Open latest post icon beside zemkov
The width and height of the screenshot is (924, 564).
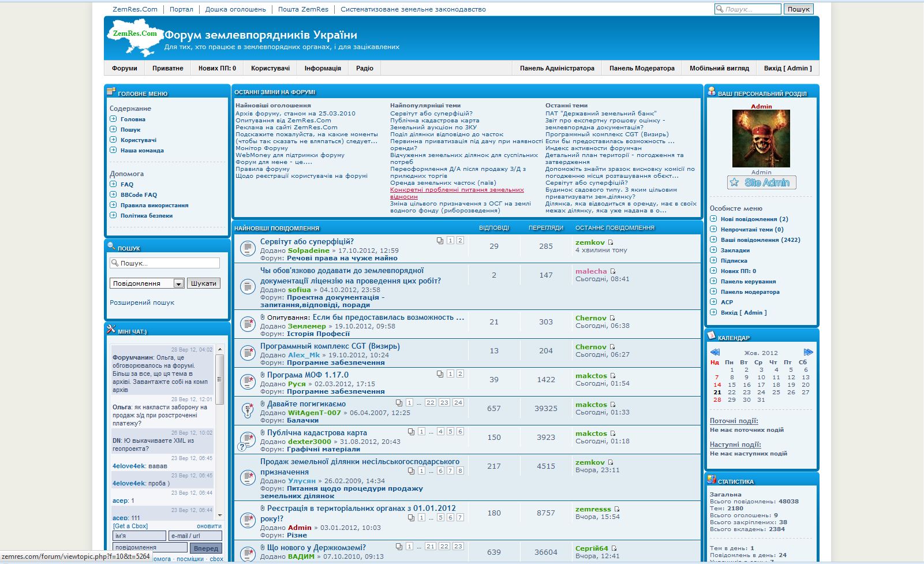pos(611,242)
